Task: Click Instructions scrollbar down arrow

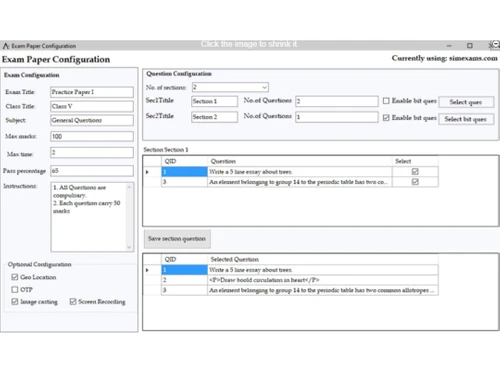Action: (130, 247)
